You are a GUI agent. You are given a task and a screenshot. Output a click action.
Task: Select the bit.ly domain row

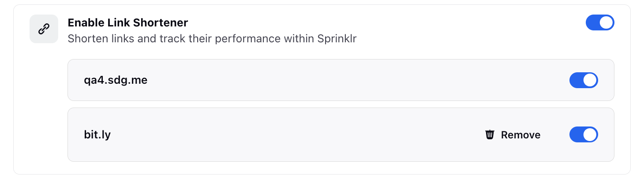(341, 134)
